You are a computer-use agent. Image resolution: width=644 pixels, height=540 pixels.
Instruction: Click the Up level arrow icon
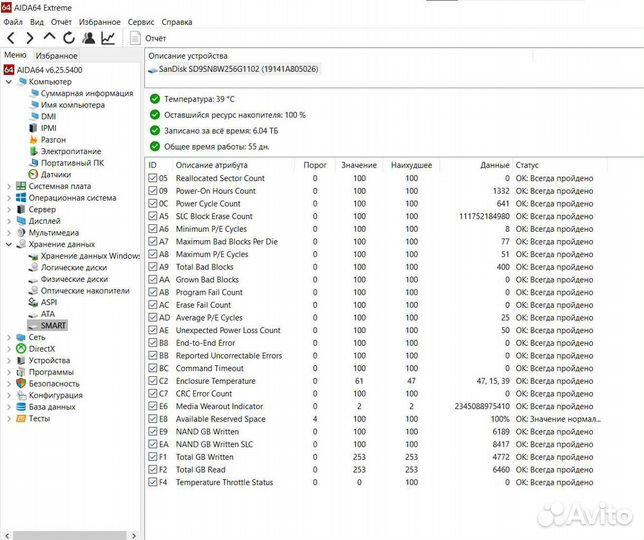click(x=50, y=38)
